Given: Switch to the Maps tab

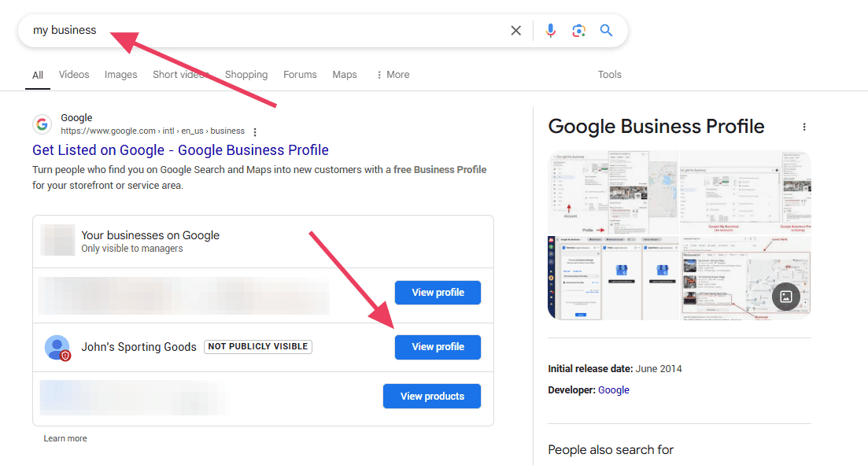Looking at the screenshot, I should (344, 74).
